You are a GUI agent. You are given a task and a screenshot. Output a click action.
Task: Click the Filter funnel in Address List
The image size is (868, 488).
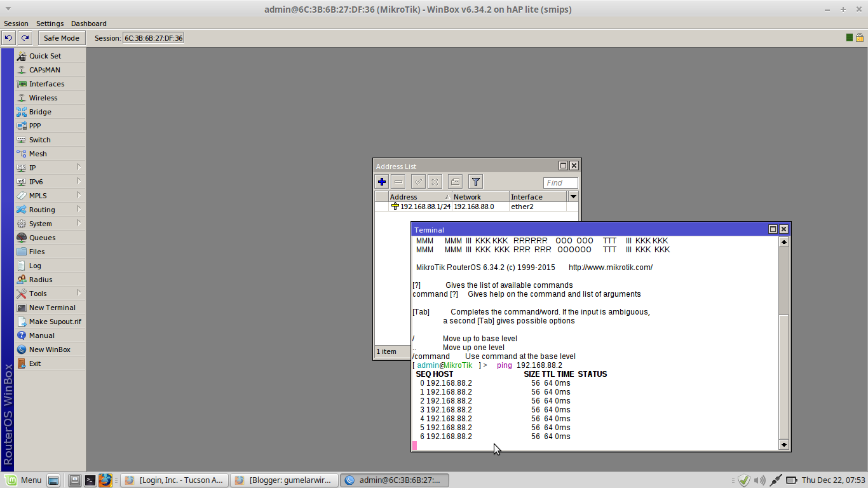point(475,182)
